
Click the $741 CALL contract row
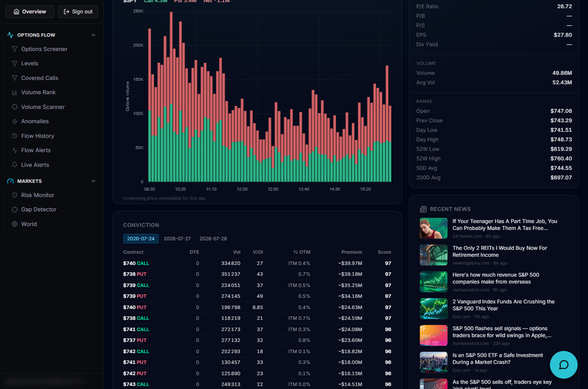[x=257, y=329]
